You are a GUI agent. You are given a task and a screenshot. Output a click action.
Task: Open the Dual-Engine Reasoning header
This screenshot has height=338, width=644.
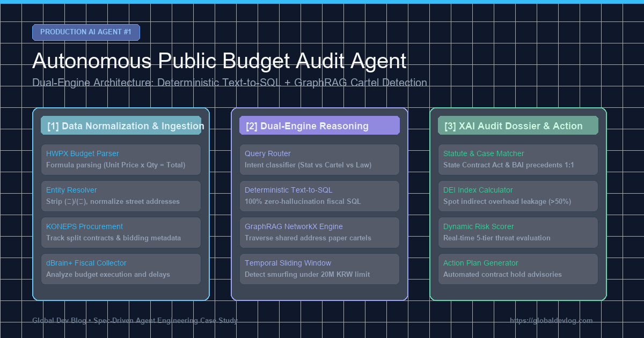(x=319, y=126)
